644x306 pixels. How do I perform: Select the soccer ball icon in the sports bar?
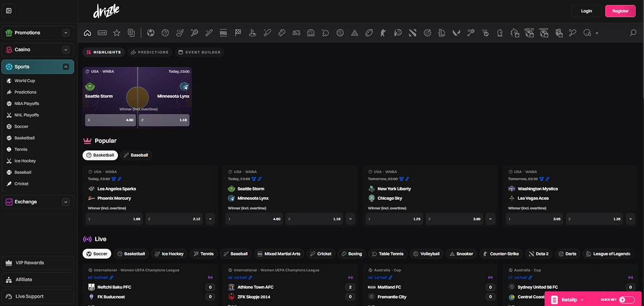[x=150, y=33]
